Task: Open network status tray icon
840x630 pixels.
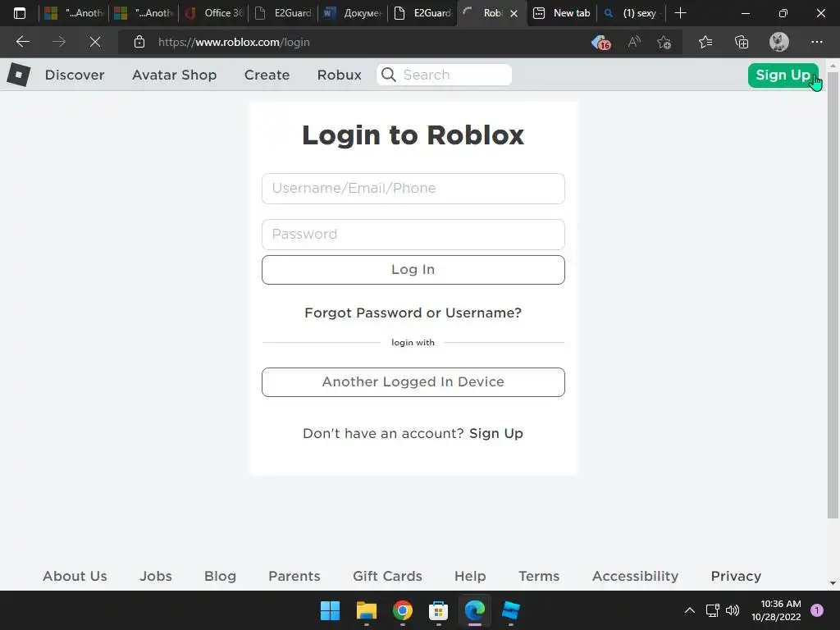Action: 713,610
